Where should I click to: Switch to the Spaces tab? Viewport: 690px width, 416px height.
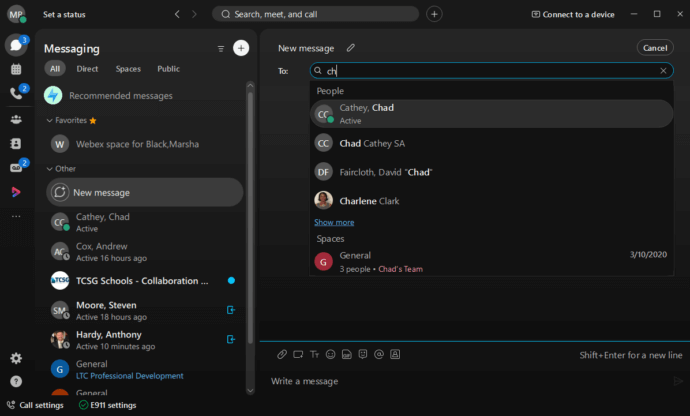(128, 69)
